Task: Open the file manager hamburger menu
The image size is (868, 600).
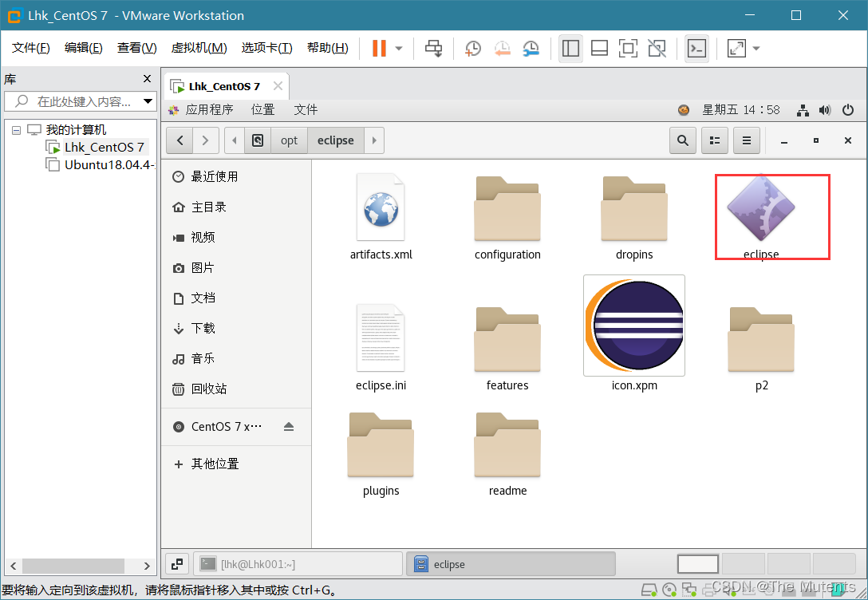Action: click(x=747, y=140)
